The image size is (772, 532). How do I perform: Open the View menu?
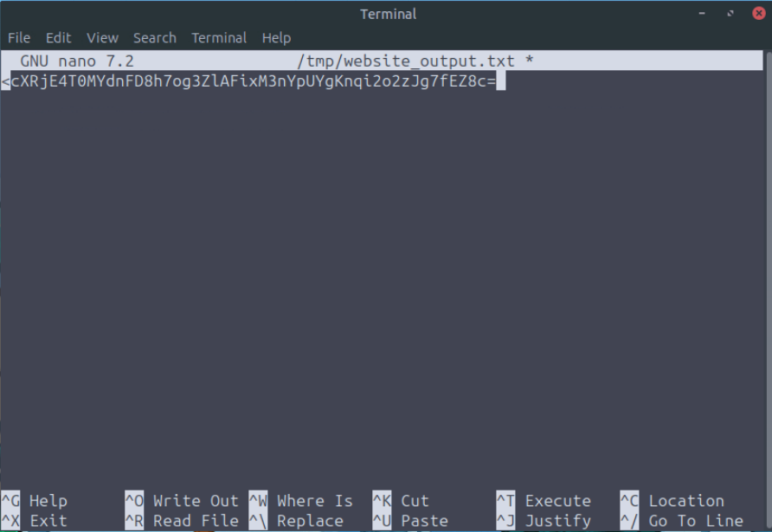click(102, 38)
